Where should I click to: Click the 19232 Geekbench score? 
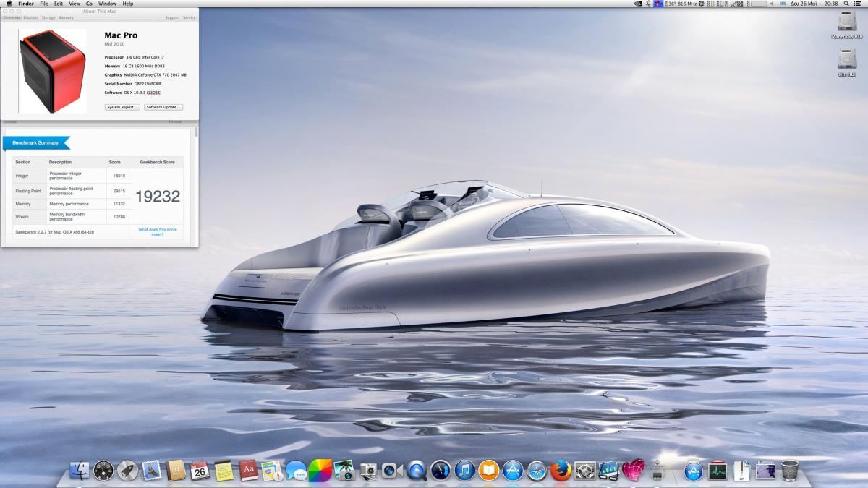(x=158, y=196)
